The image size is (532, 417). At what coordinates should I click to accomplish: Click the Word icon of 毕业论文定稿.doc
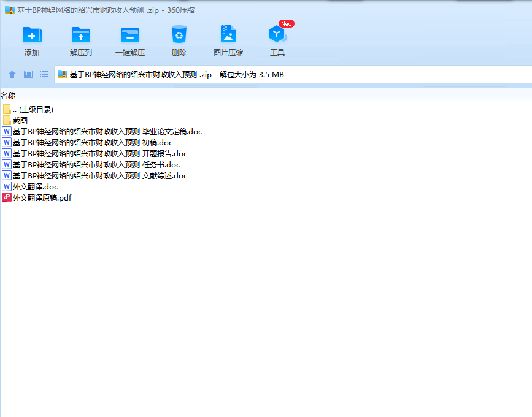(7, 131)
